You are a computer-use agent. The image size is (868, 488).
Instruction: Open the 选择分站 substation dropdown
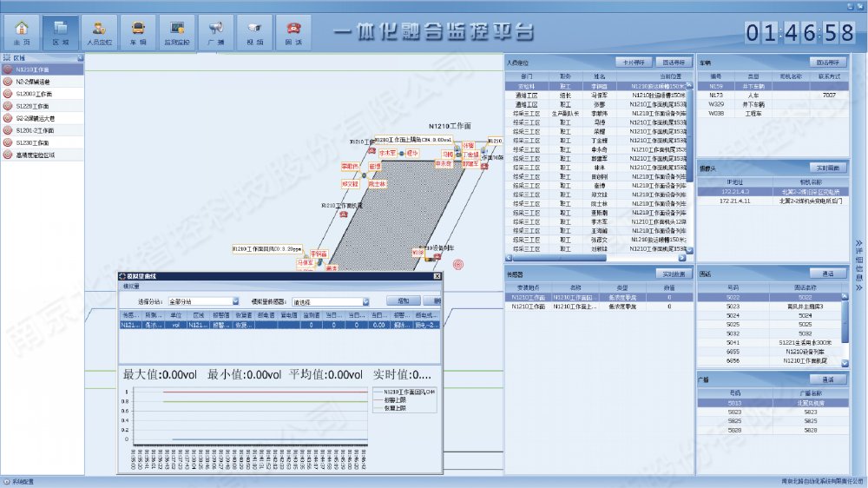[234, 302]
